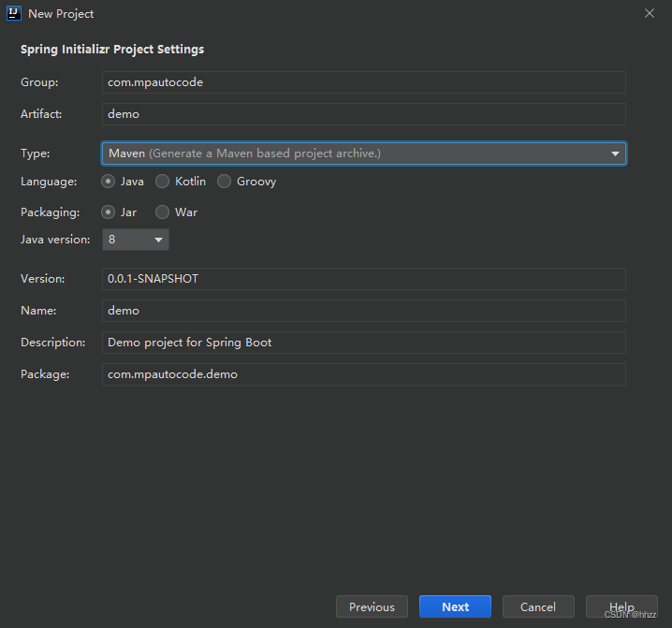672x628 pixels.
Task: Cancel the project wizard
Action: (x=538, y=606)
